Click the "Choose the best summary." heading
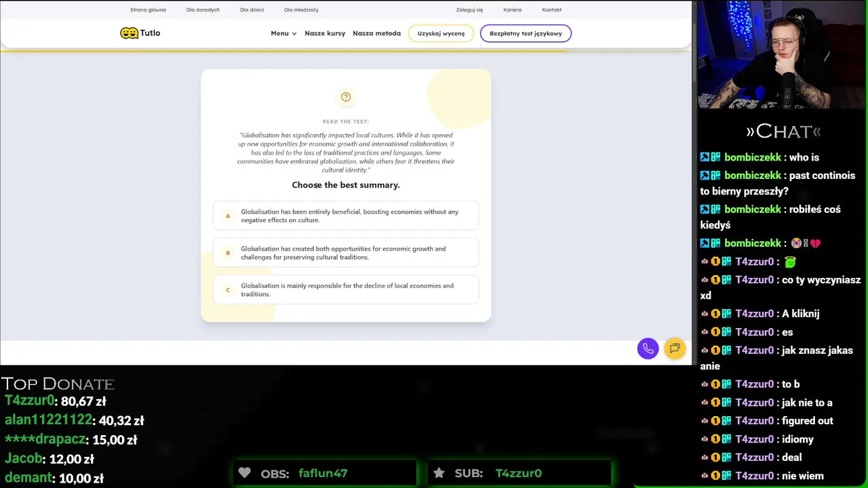868x488 pixels. pyautogui.click(x=346, y=185)
